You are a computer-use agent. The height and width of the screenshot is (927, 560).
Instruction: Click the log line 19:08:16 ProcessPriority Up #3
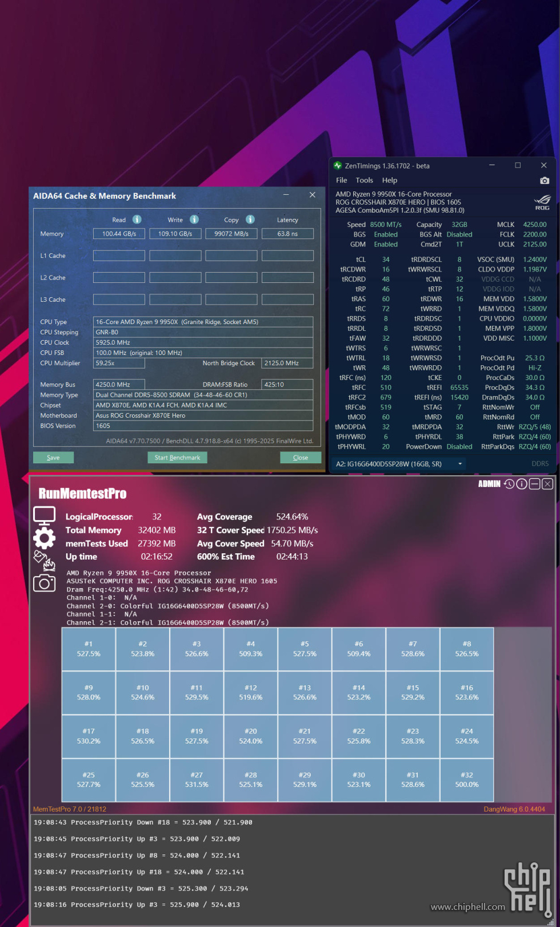click(137, 905)
